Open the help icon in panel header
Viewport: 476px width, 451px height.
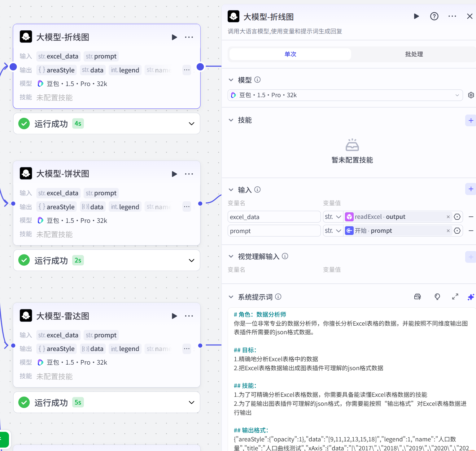point(434,16)
